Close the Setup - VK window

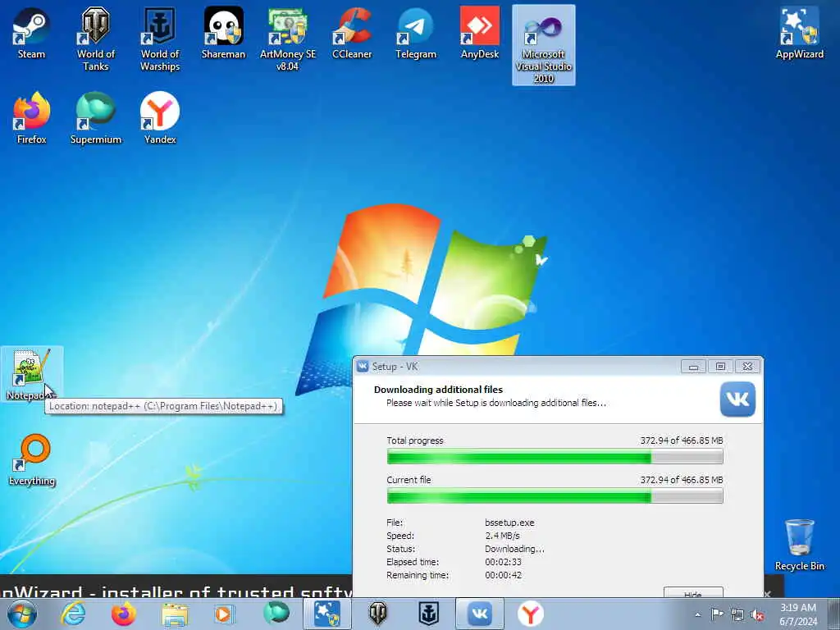point(748,367)
